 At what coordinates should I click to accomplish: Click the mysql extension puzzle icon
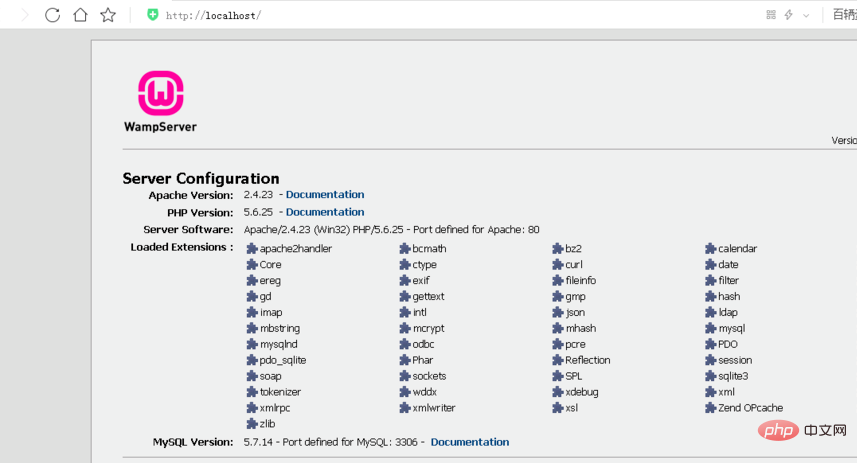tap(711, 328)
